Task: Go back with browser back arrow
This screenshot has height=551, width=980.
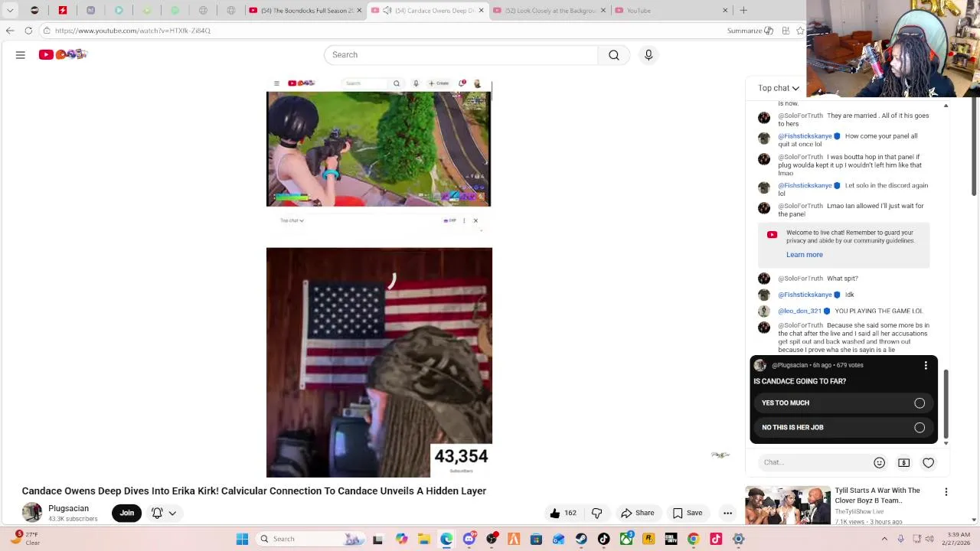Action: point(10,31)
